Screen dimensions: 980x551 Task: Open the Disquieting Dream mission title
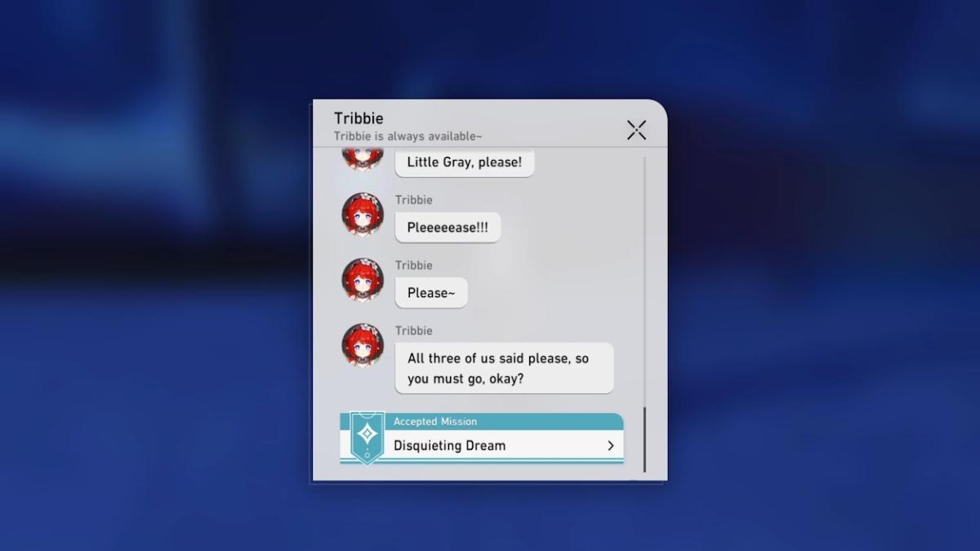coord(449,446)
